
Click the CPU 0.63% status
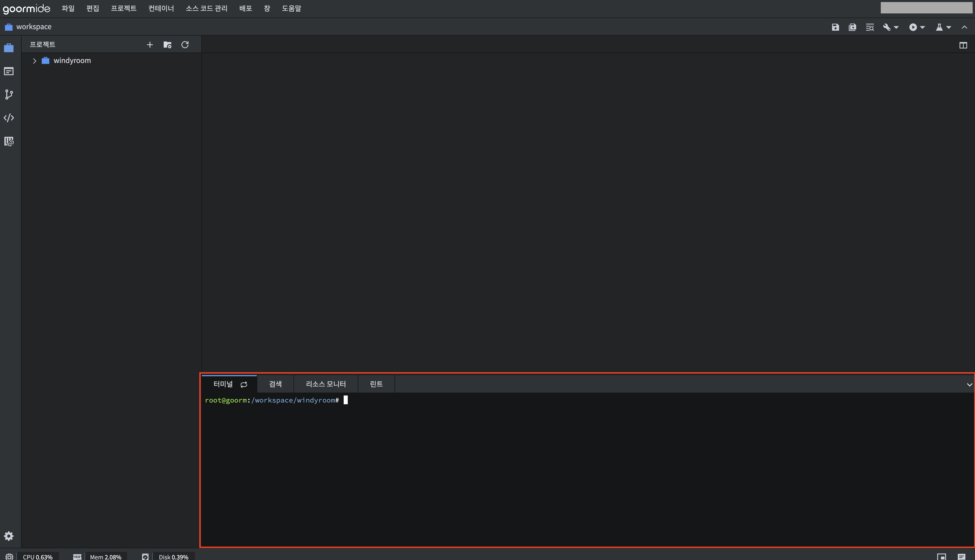(38, 556)
